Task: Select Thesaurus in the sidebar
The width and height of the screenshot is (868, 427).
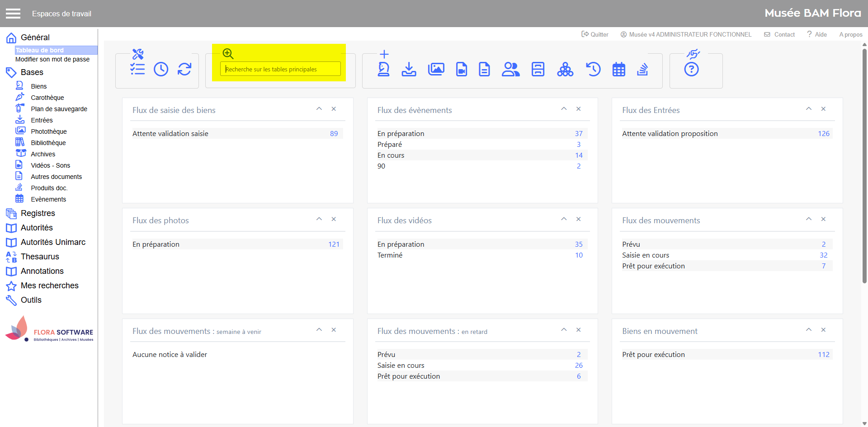Action: pos(40,257)
